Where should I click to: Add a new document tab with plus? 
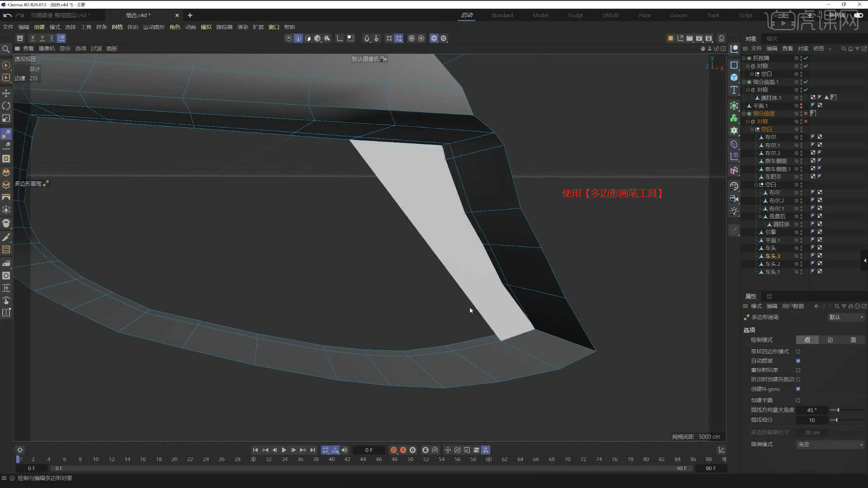pyautogui.click(x=190, y=15)
